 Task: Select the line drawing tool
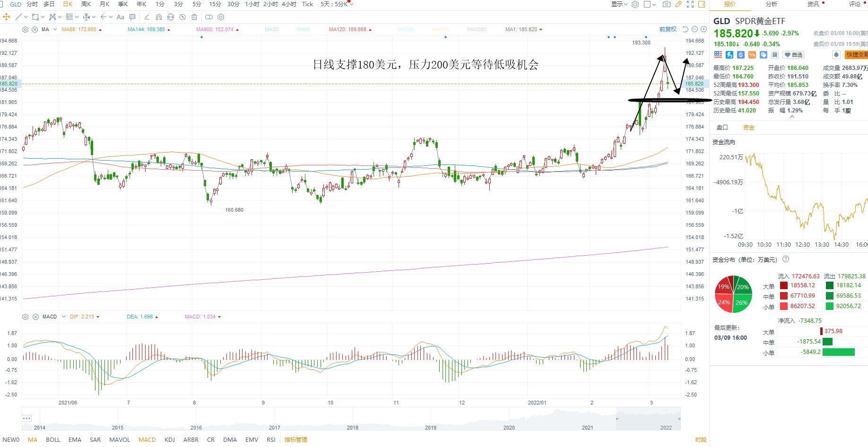point(18,17)
